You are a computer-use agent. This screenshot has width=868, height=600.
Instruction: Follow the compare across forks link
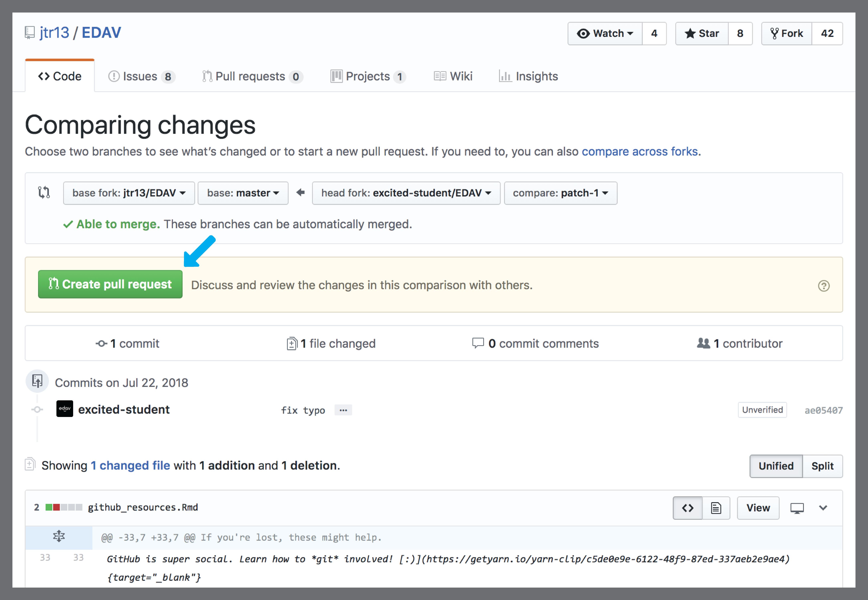pyautogui.click(x=640, y=152)
